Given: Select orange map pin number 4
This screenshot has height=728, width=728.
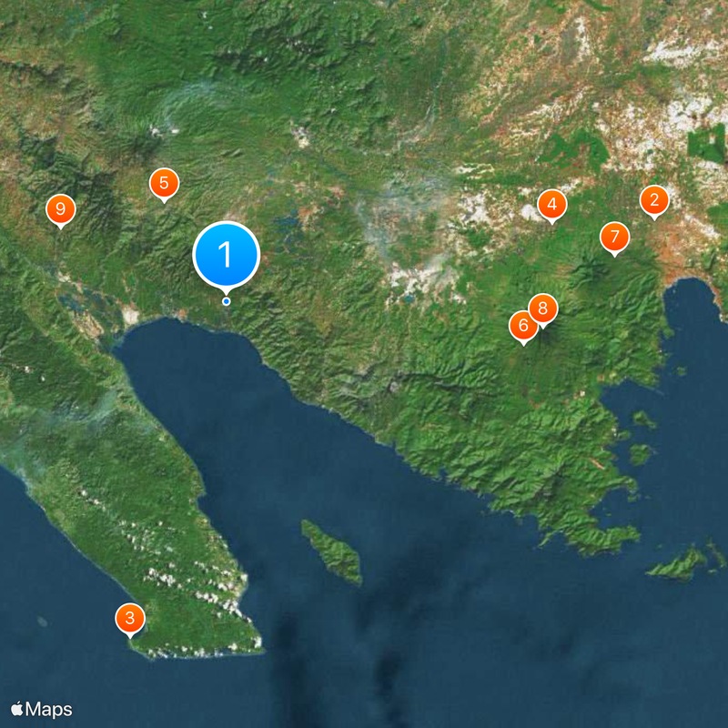Looking at the screenshot, I should click(552, 205).
